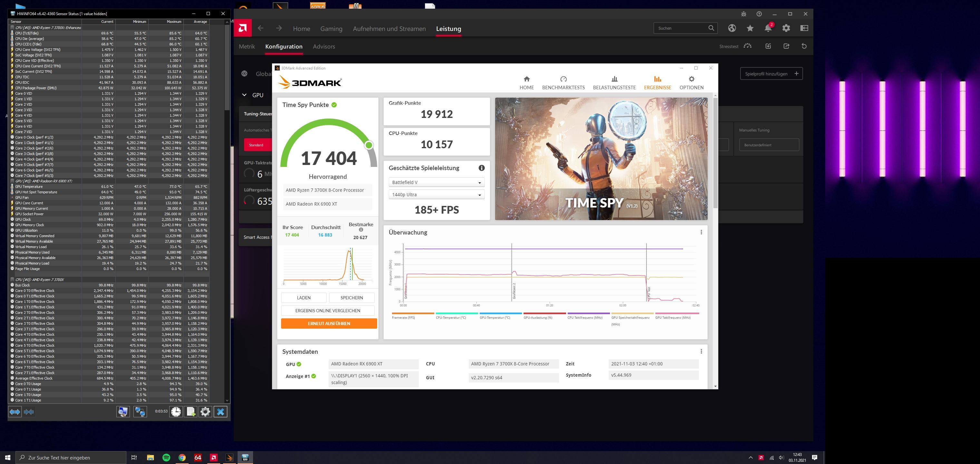Screen dimensions: 980x464
Task: Open BENCHMARKTESTS in 3DMark
Action: pyautogui.click(x=563, y=82)
